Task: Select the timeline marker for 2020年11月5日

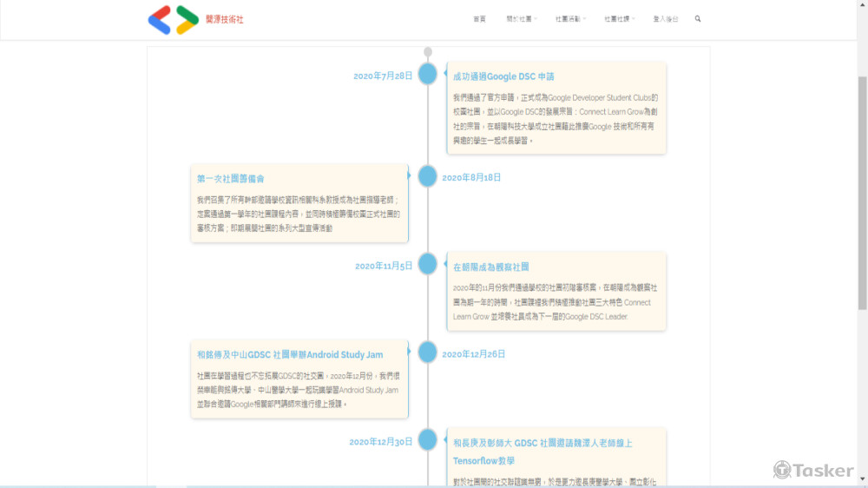Action: click(427, 264)
